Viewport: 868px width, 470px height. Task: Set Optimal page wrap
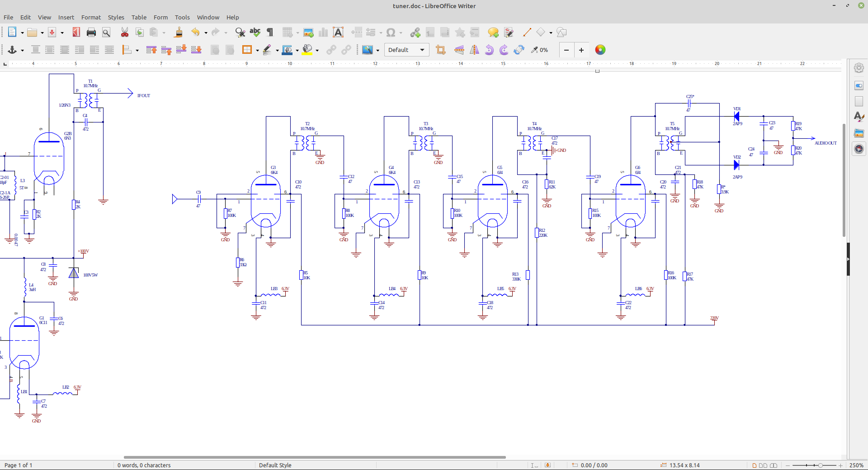[65, 50]
